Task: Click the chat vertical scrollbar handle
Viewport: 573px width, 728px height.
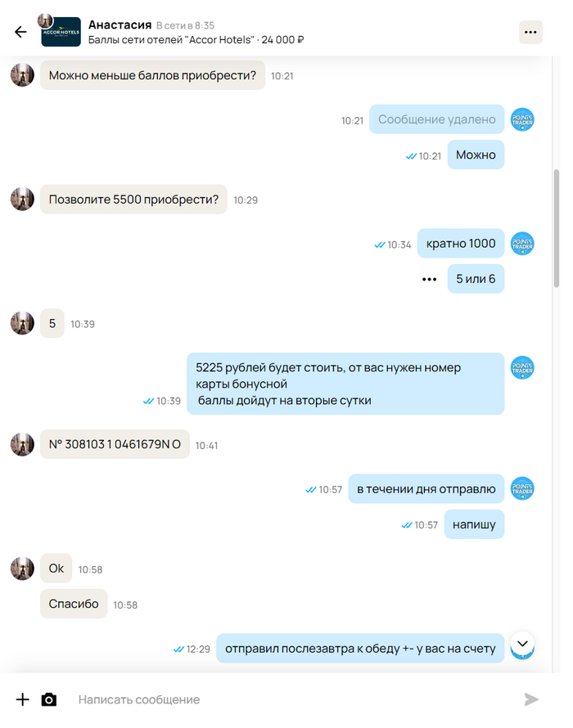Action: tap(557, 228)
